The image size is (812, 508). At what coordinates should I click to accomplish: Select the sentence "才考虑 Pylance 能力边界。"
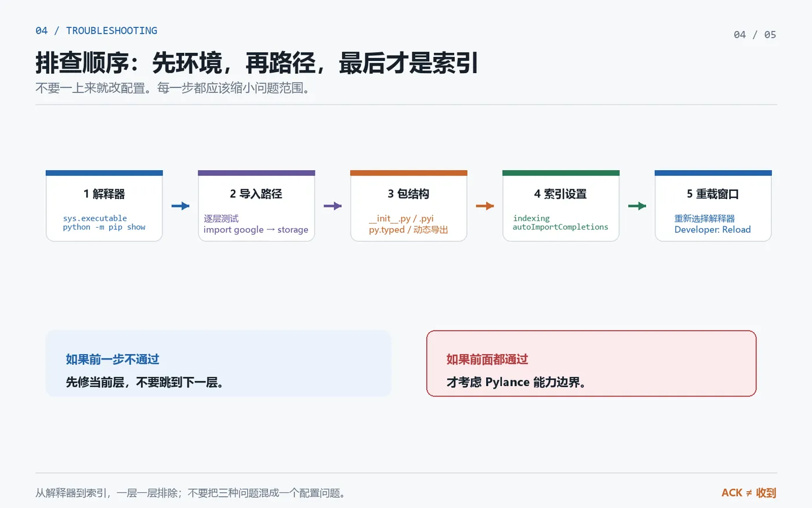pyautogui.click(x=517, y=382)
